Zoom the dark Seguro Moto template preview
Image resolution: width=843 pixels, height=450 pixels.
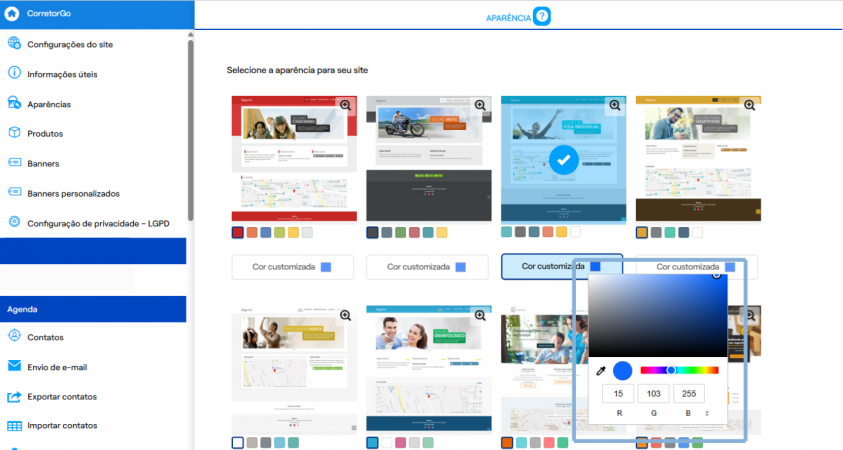(480, 105)
